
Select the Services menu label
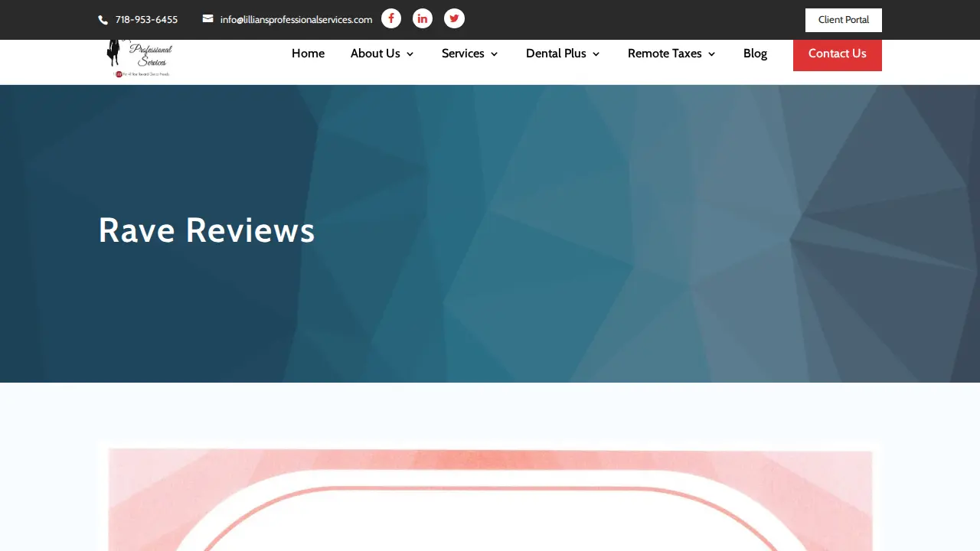click(463, 54)
